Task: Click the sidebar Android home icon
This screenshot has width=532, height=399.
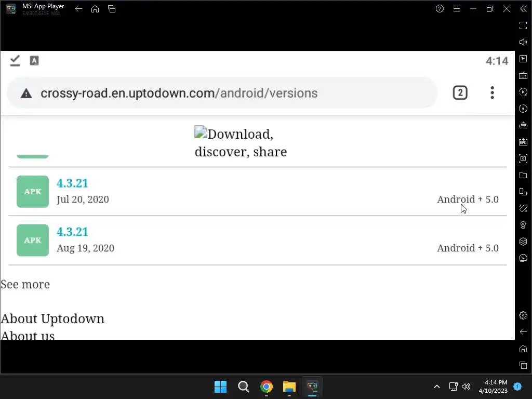Action: point(523,349)
